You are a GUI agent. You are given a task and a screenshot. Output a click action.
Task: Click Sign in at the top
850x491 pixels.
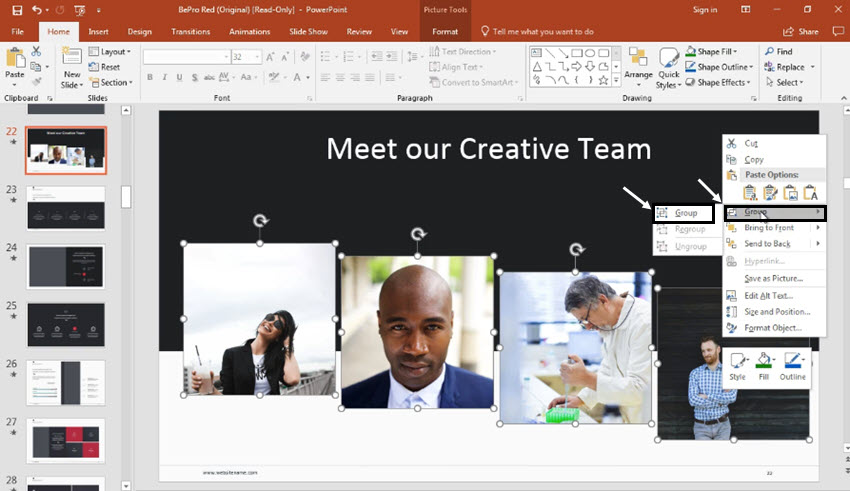[705, 10]
